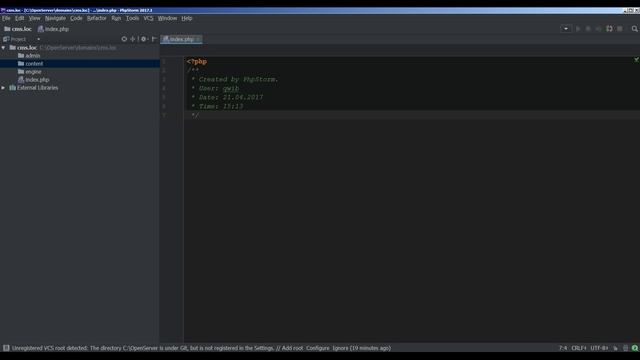Open the Edit menu
Image resolution: width=640 pixels, height=360 pixels.
coord(19,18)
